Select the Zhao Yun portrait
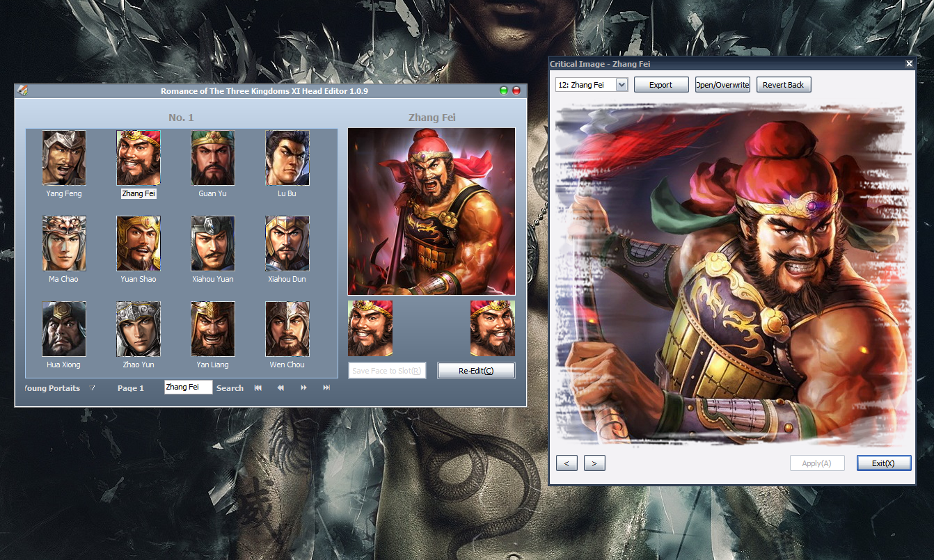The height and width of the screenshot is (560, 934). [x=138, y=329]
